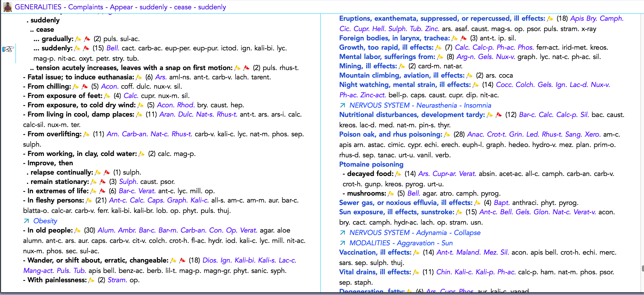Click the 'Ptomaine poisoning' rubric heading
The width and height of the screenshot is (644, 295).
(371, 164)
